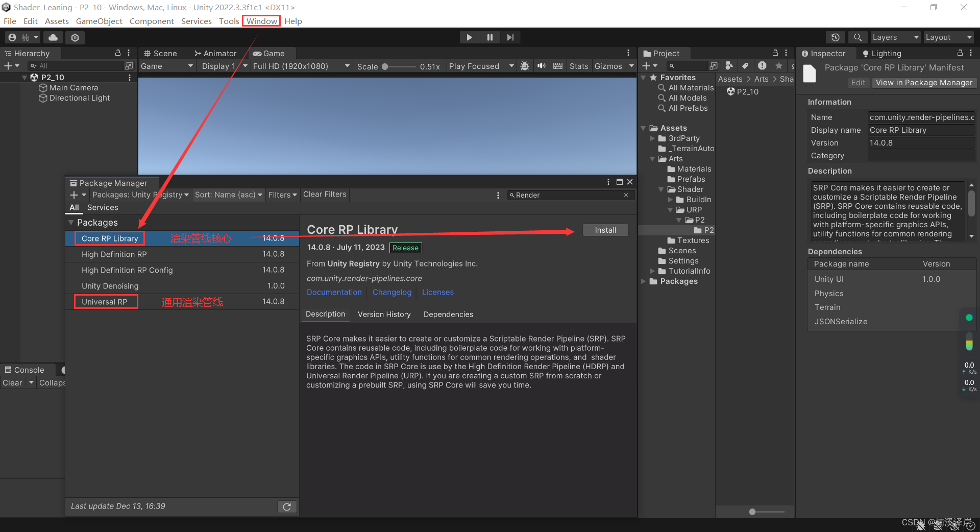Open search window icon in Hierarchy

point(129,66)
